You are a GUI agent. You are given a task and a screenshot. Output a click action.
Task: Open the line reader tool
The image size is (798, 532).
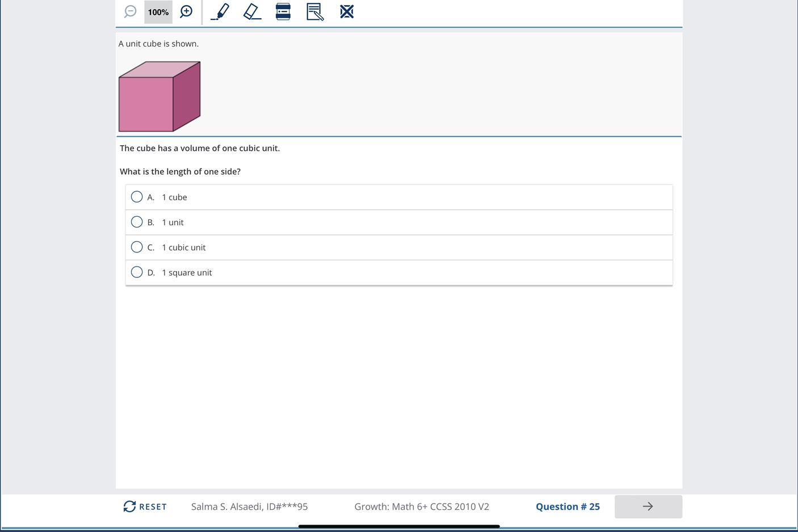[x=283, y=11]
